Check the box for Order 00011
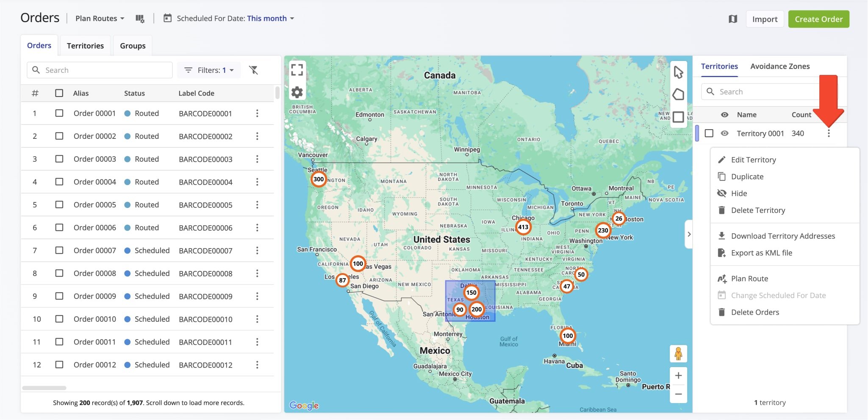868x420 pixels. (59, 342)
